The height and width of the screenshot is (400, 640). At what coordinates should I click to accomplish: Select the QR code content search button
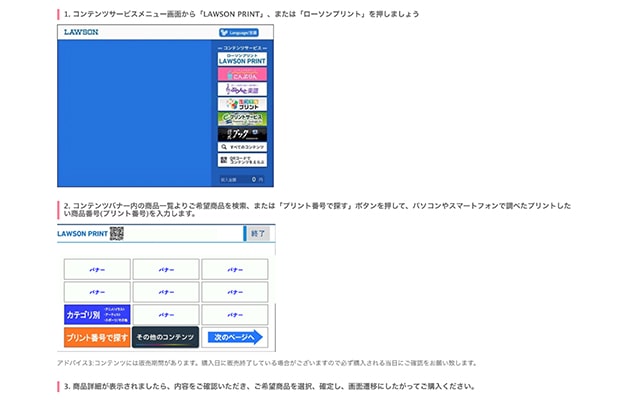[242, 160]
